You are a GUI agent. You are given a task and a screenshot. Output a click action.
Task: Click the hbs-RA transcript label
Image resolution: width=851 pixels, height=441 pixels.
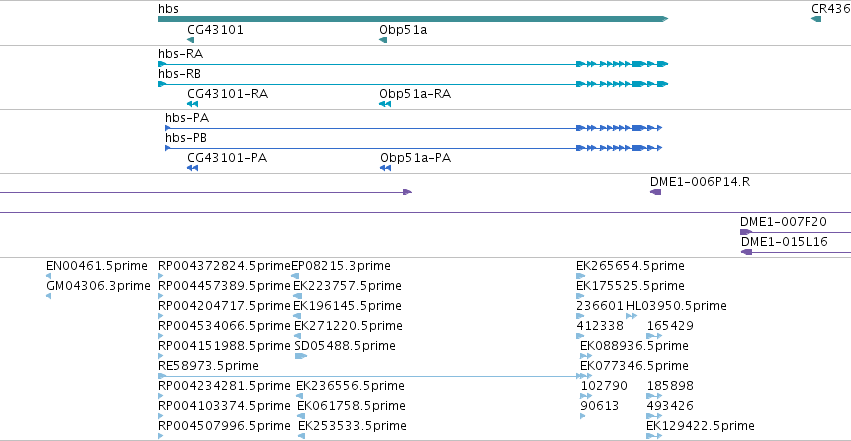click(181, 54)
